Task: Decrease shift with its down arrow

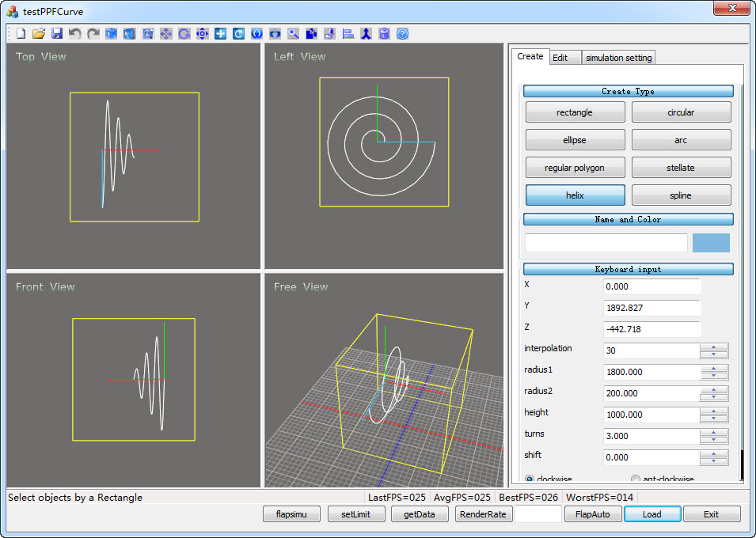Action: coord(713,461)
